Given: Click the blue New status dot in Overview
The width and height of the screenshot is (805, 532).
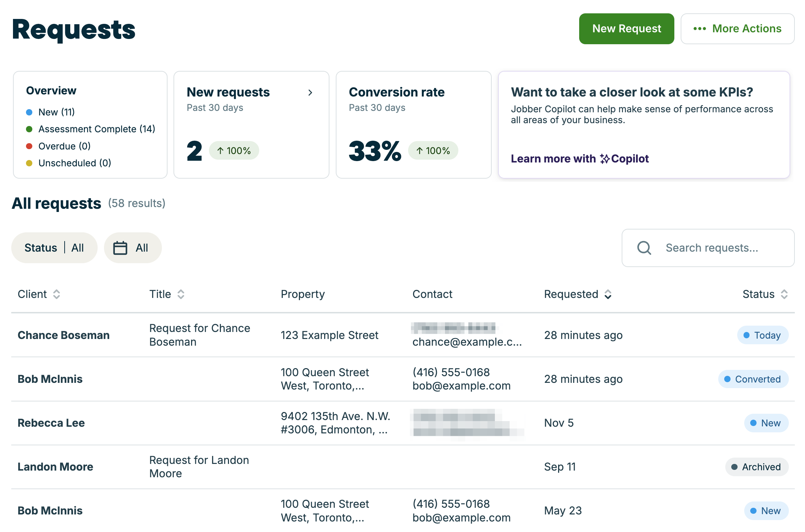Looking at the screenshot, I should [x=30, y=112].
